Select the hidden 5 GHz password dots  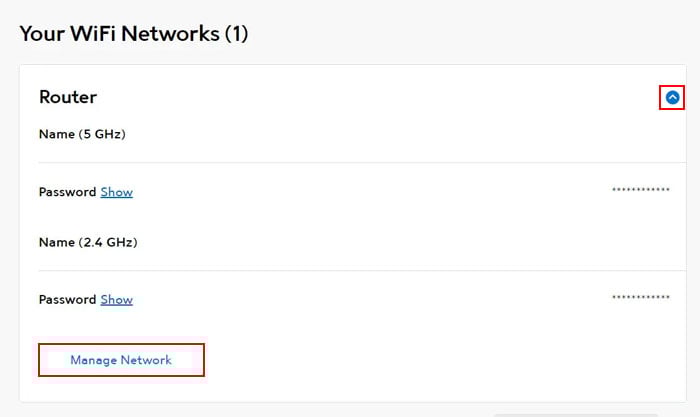tap(641, 189)
